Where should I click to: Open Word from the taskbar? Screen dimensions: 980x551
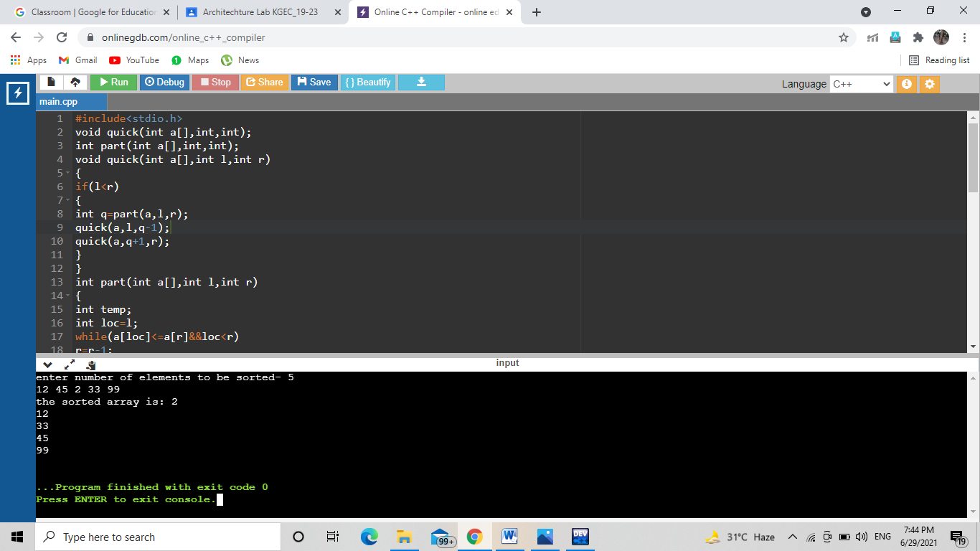click(509, 536)
